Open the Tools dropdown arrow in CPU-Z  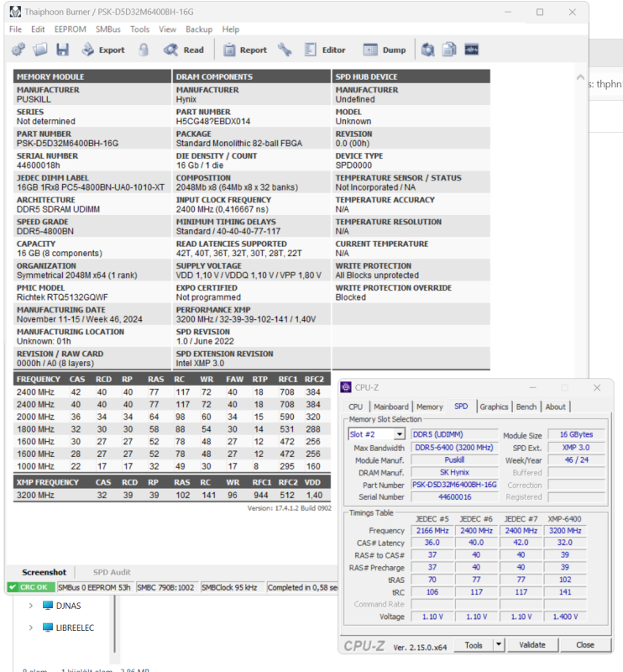499,645
